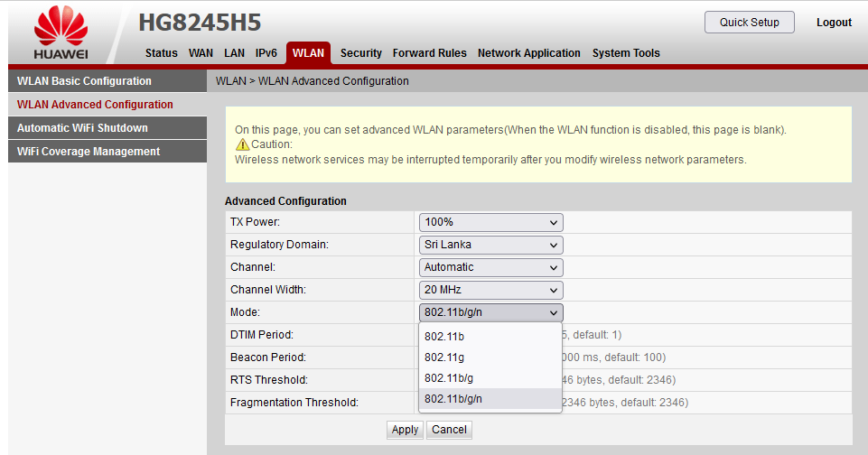Viewport: 868px width, 455px height.
Task: Open WiFi Coverage Management page
Action: 107,151
